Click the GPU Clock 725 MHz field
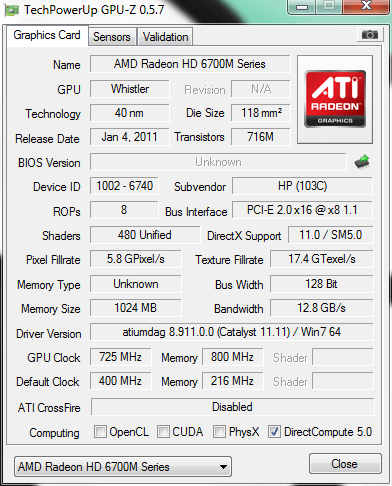Screen dimensions: 392x486 (120, 357)
